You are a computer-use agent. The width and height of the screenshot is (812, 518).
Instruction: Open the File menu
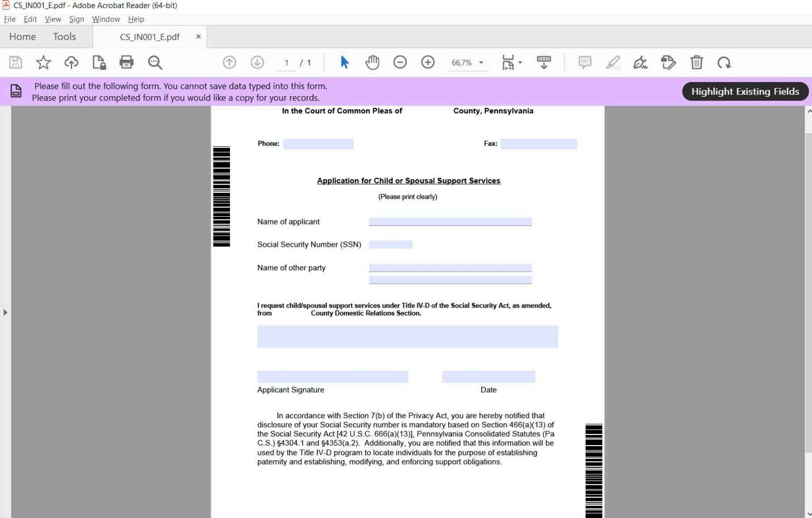10,19
